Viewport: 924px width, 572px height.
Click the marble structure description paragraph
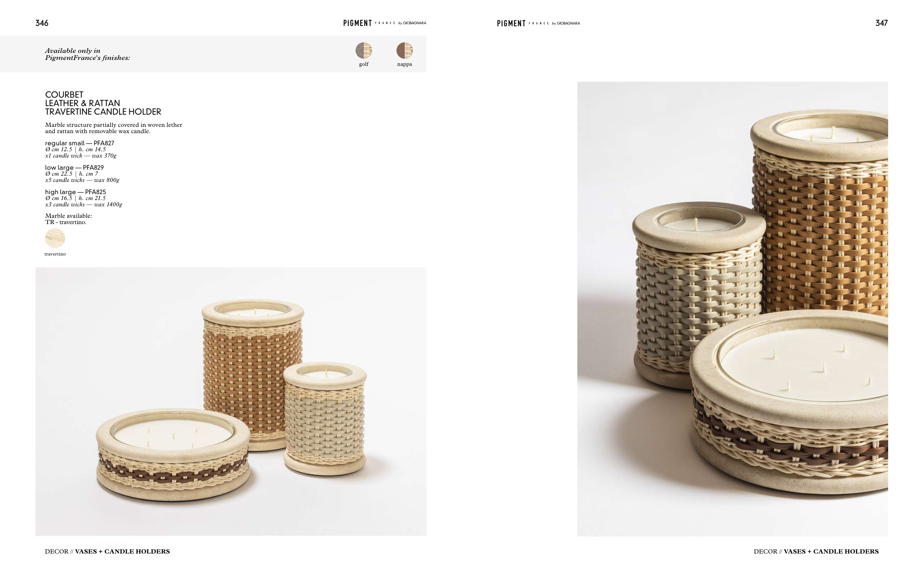pyautogui.click(x=113, y=128)
